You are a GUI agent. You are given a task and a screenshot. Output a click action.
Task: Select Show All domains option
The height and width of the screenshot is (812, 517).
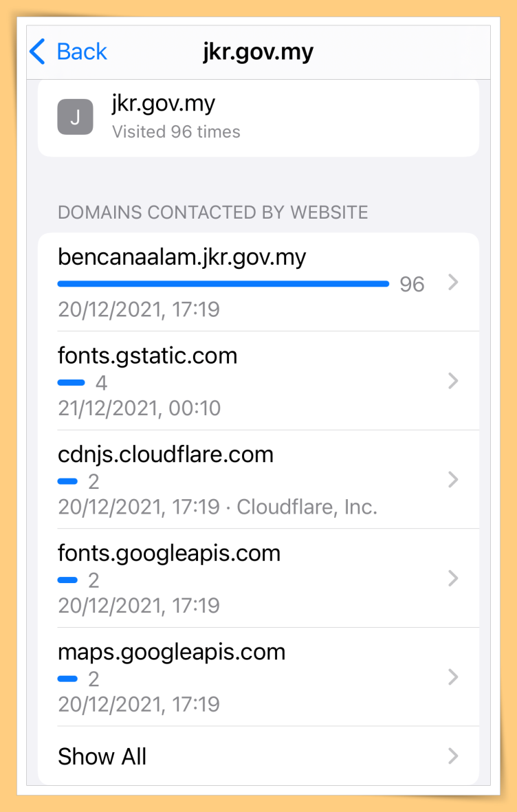pos(258,756)
